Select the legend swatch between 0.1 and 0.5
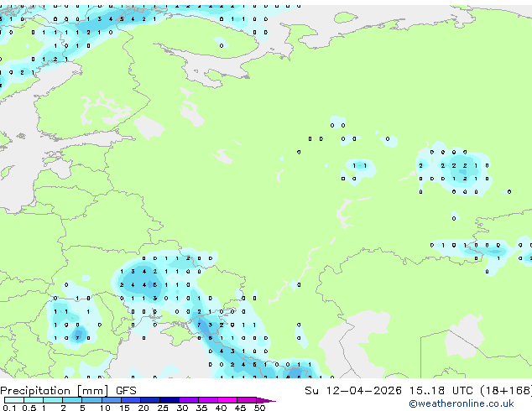 (14, 400)
